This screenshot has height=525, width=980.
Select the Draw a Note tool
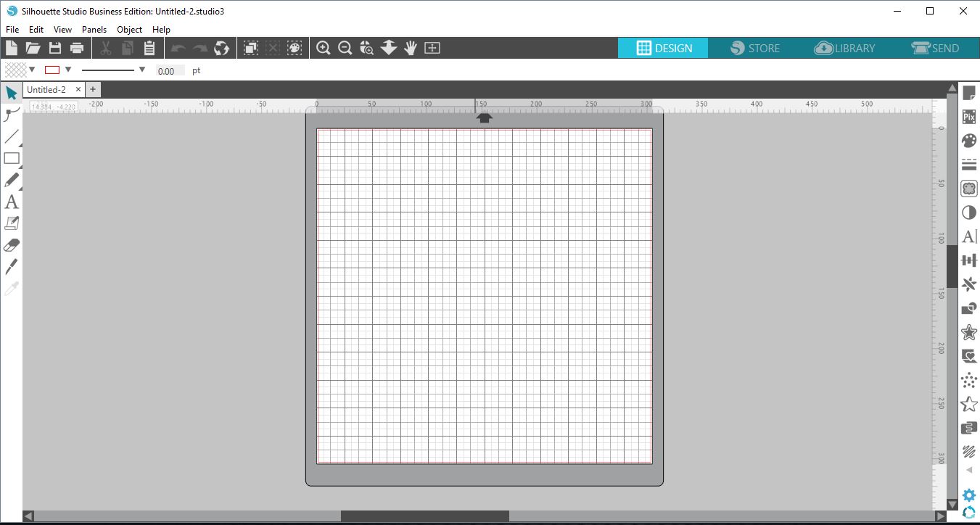coord(11,223)
